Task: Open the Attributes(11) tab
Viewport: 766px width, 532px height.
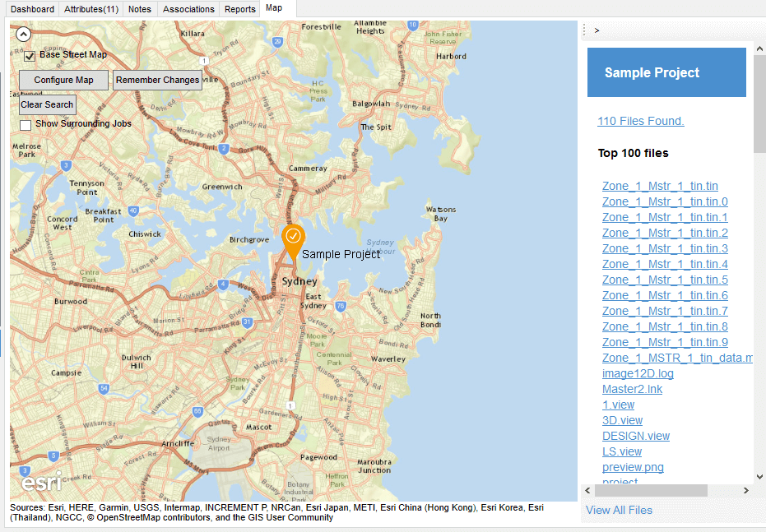Action: [x=91, y=9]
